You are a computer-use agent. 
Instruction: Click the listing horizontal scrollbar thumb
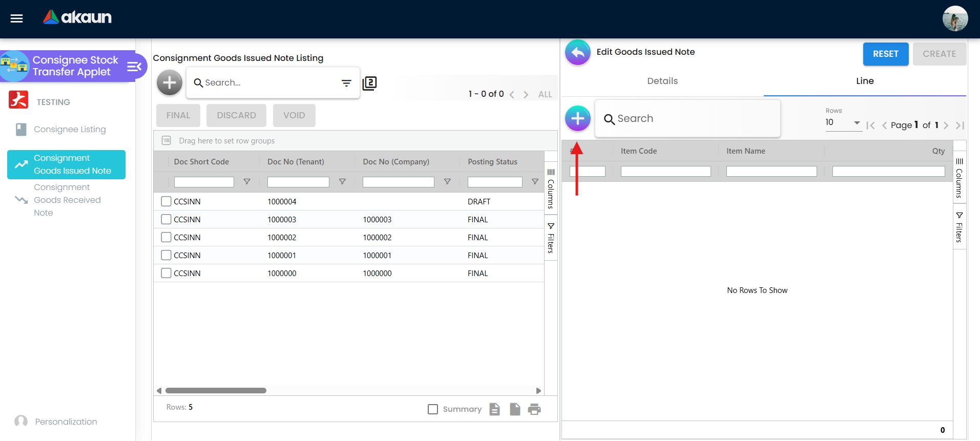(x=216, y=391)
